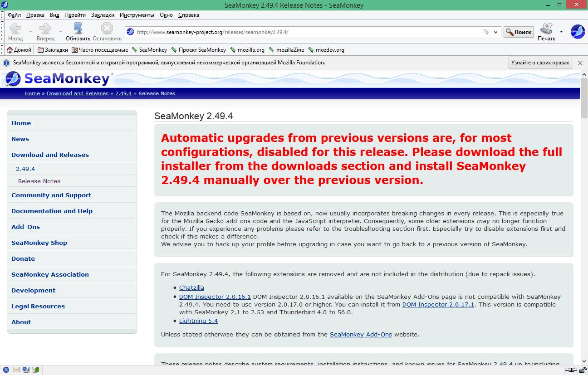Image resolution: width=588 pixels, height=375 pixels.
Task: Open the Часто посещаемые folder
Action: [100, 50]
